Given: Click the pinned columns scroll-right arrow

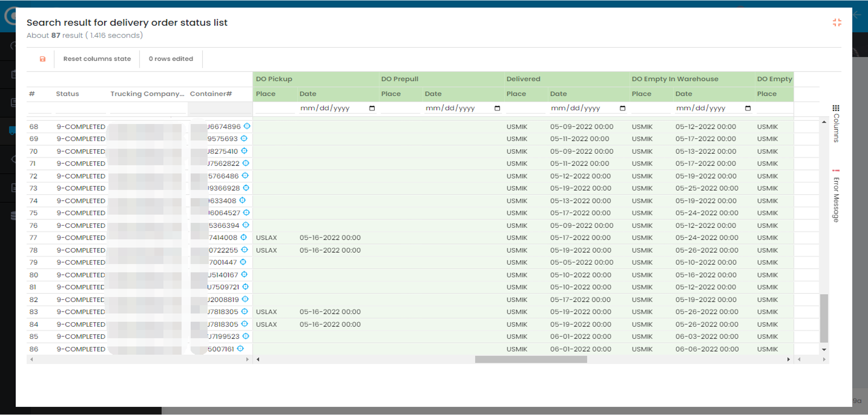Looking at the screenshot, I should coord(247,359).
